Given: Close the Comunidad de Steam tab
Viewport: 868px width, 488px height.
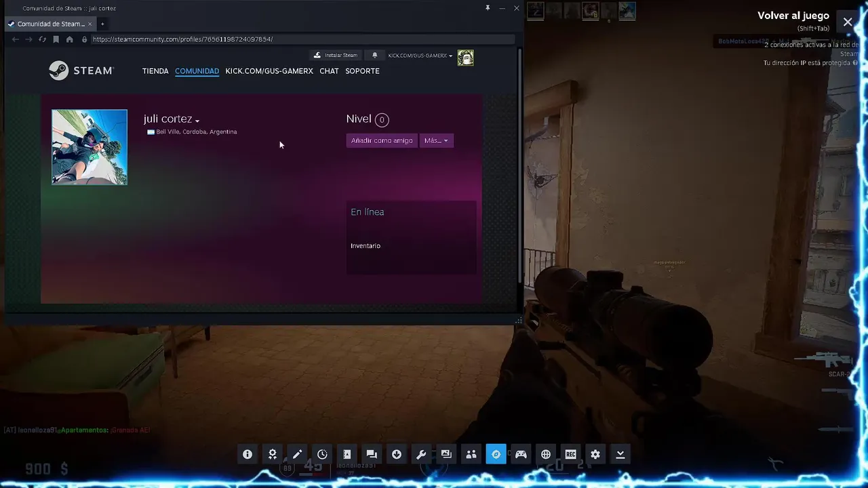Looking at the screenshot, I should pyautogui.click(x=90, y=24).
